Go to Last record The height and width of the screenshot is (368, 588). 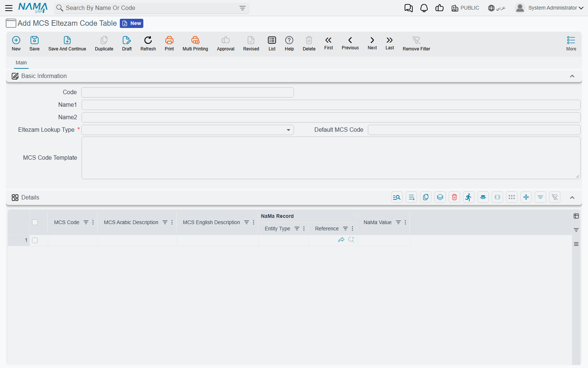(390, 43)
